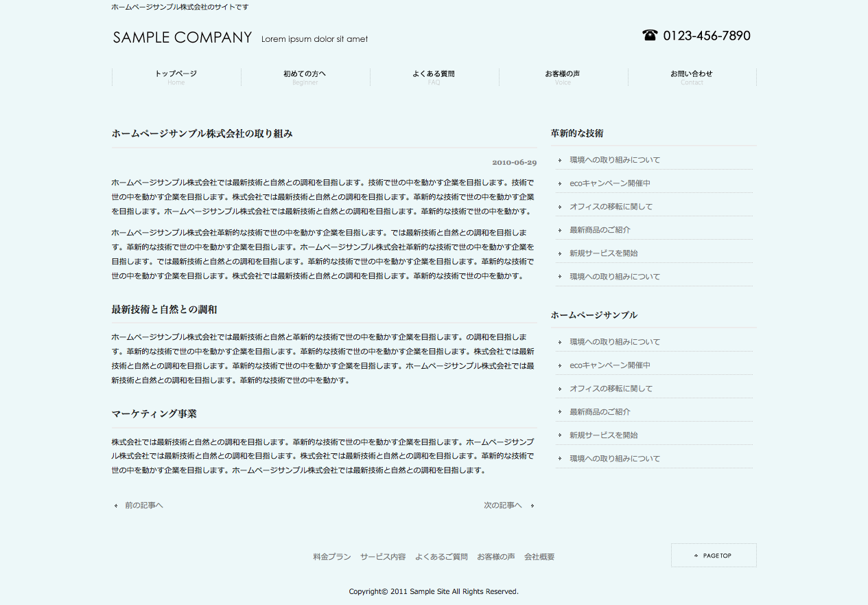Go to next article via 次の記事へ

tap(502, 505)
